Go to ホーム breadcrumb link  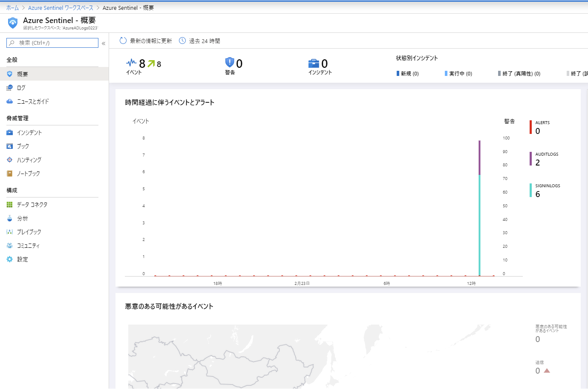pyautogui.click(x=12, y=8)
